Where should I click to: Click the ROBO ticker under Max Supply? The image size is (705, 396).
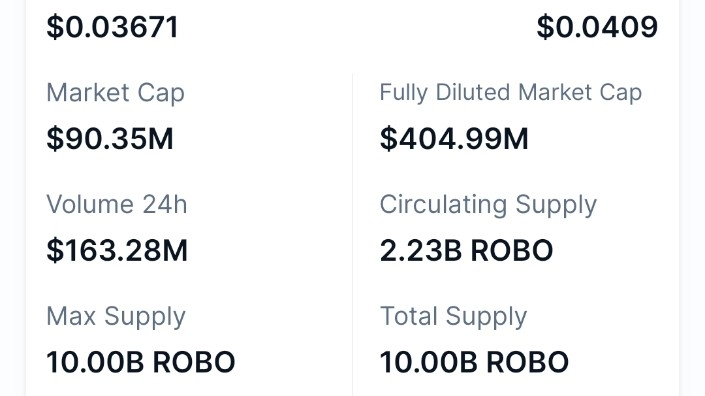[x=194, y=362]
